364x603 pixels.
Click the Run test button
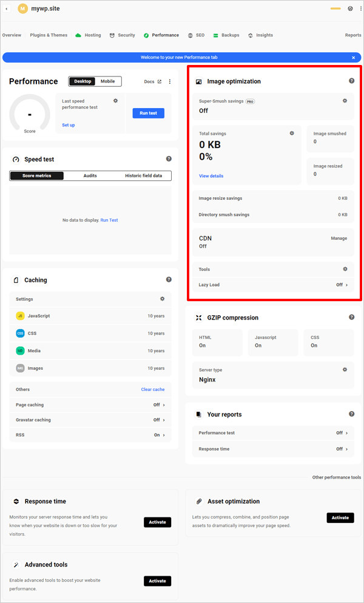pos(149,113)
